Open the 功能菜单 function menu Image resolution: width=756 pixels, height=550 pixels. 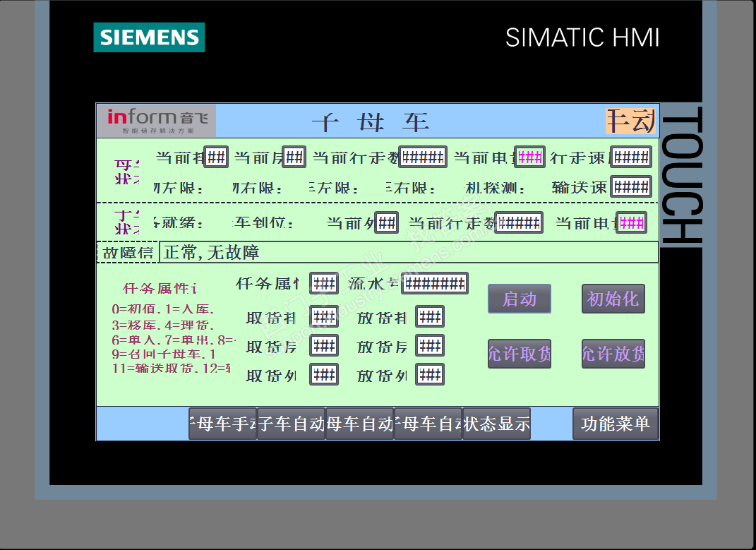coord(616,424)
